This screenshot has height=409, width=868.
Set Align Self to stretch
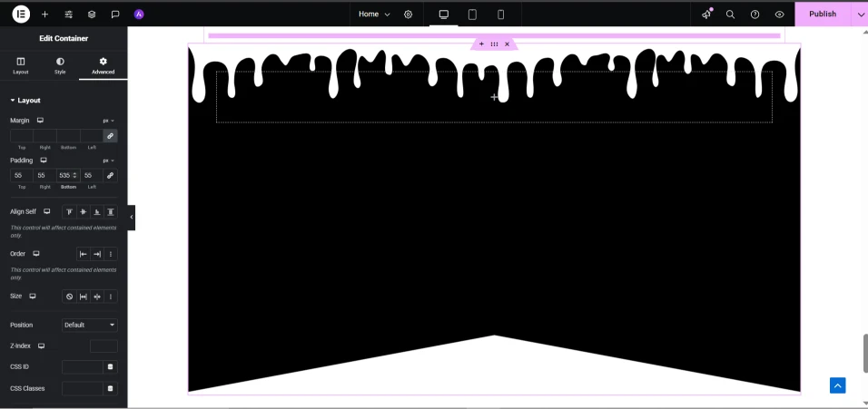[111, 211]
